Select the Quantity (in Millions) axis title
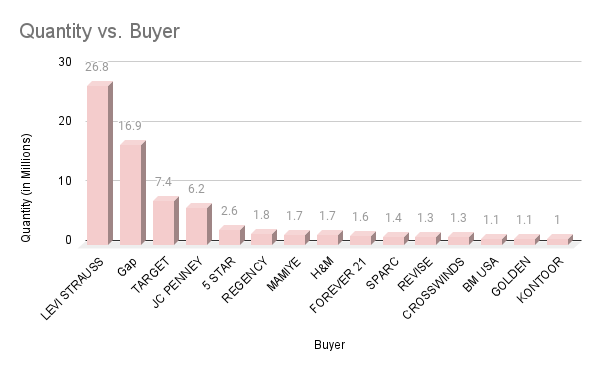 coord(25,188)
